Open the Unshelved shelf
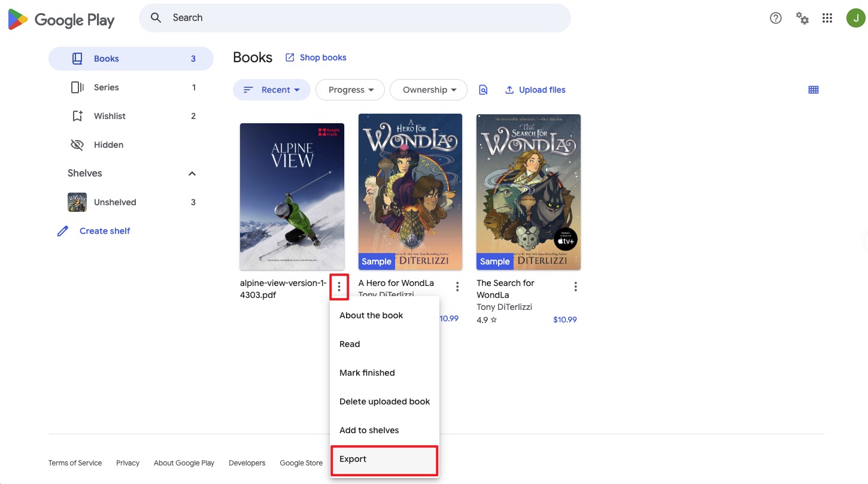This screenshot has height=484, width=868. coord(131,202)
